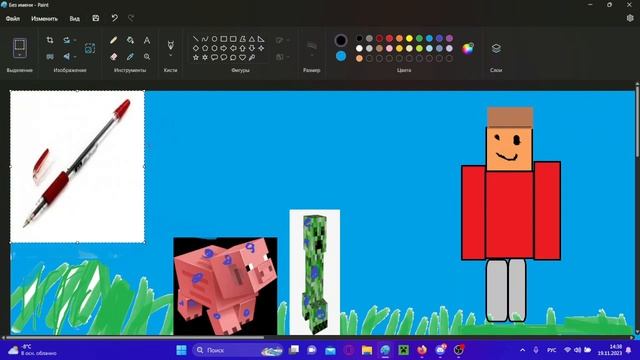The image size is (640, 360).
Task: Open the Вид menu
Action: click(74, 18)
